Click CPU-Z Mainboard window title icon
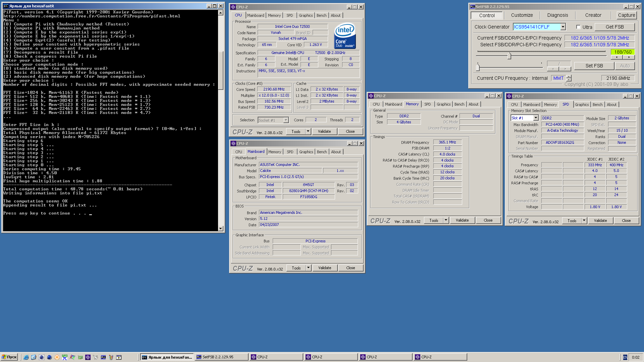This screenshot has width=644, height=362. 233,143
